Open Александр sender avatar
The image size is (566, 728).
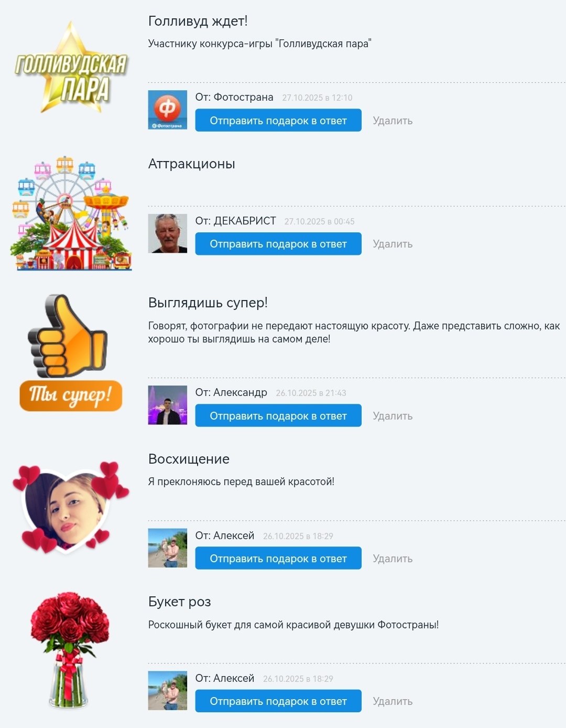click(x=168, y=405)
